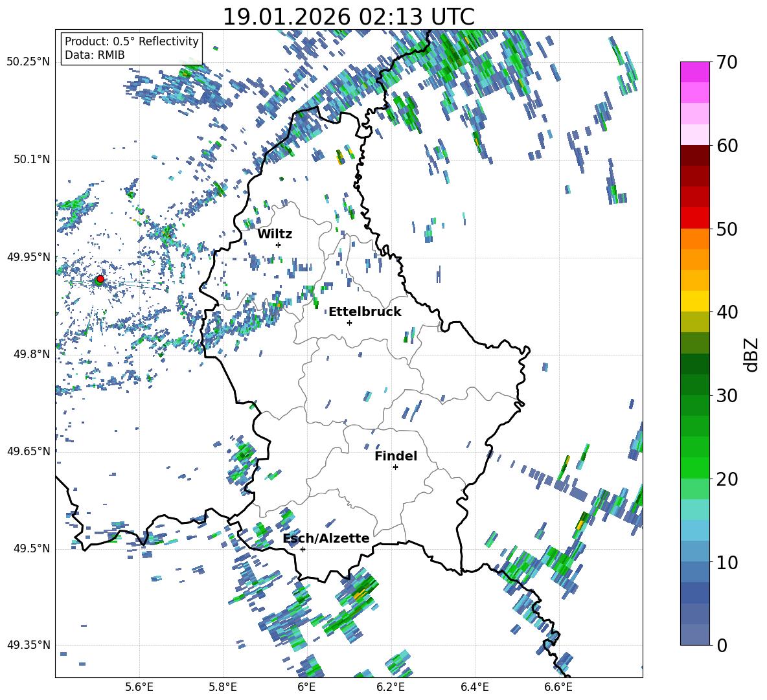Click the 6.4°E longitude label
The height and width of the screenshot is (700, 767).
[x=474, y=688]
